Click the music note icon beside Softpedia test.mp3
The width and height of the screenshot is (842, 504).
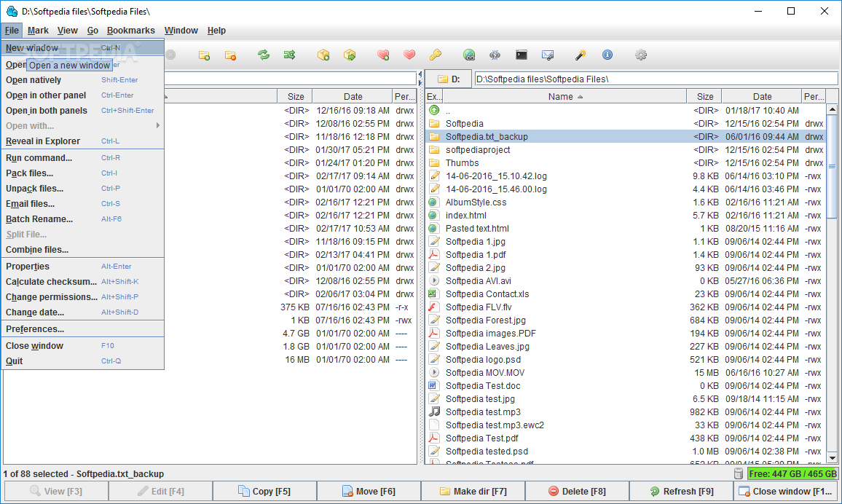point(434,412)
